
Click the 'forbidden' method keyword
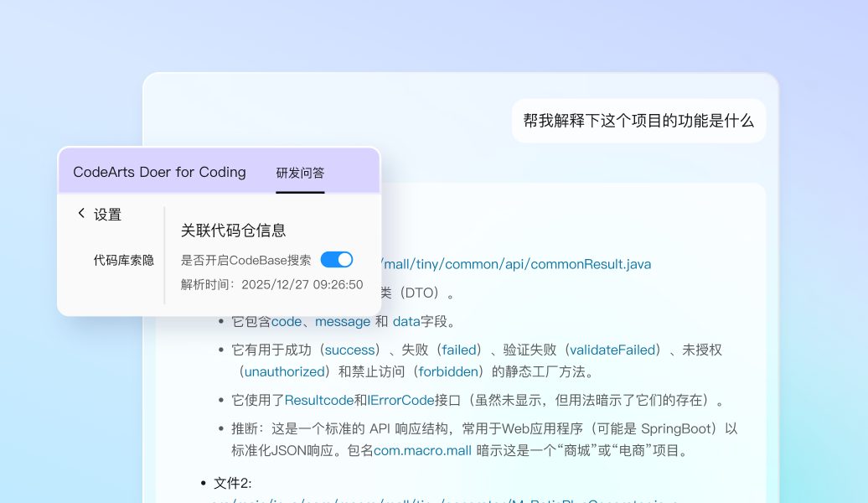448,371
